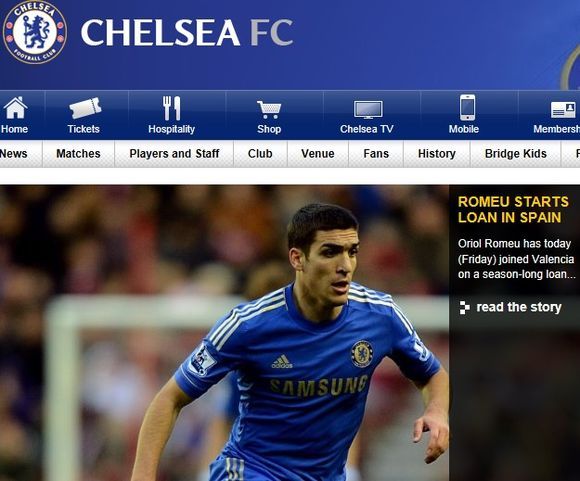This screenshot has height=481, width=580.
Task: Select the Club menu item
Action: (x=260, y=154)
